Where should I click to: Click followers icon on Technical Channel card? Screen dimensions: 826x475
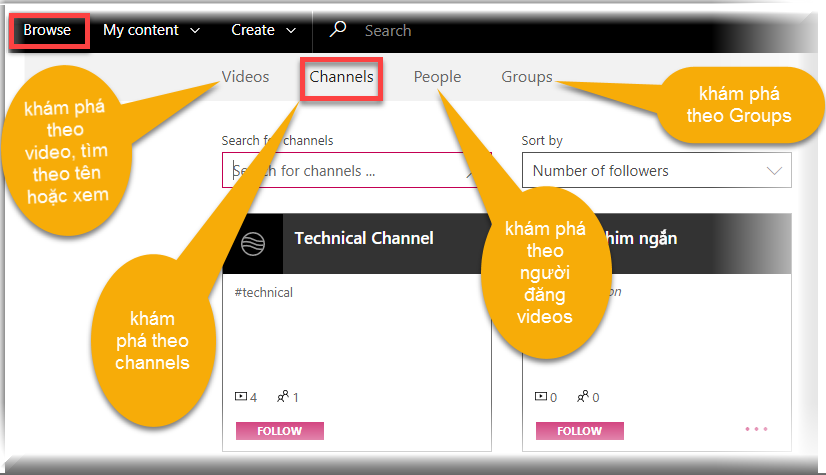point(283,397)
